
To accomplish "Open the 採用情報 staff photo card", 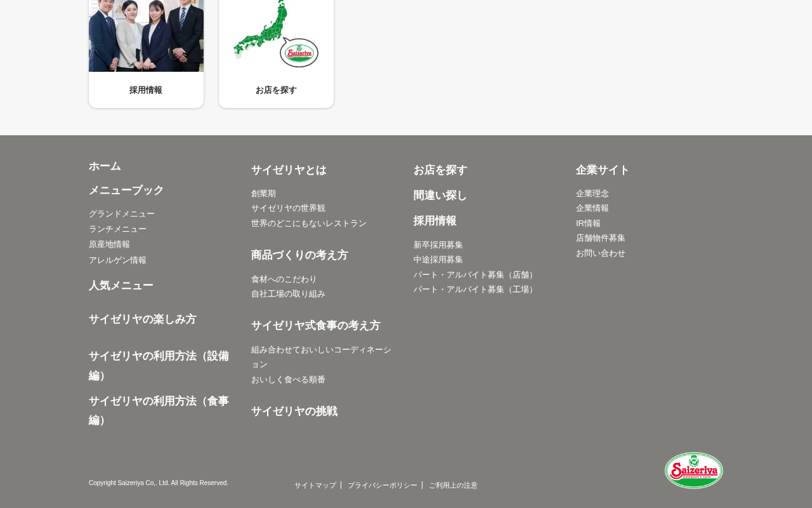I will click(146, 53).
